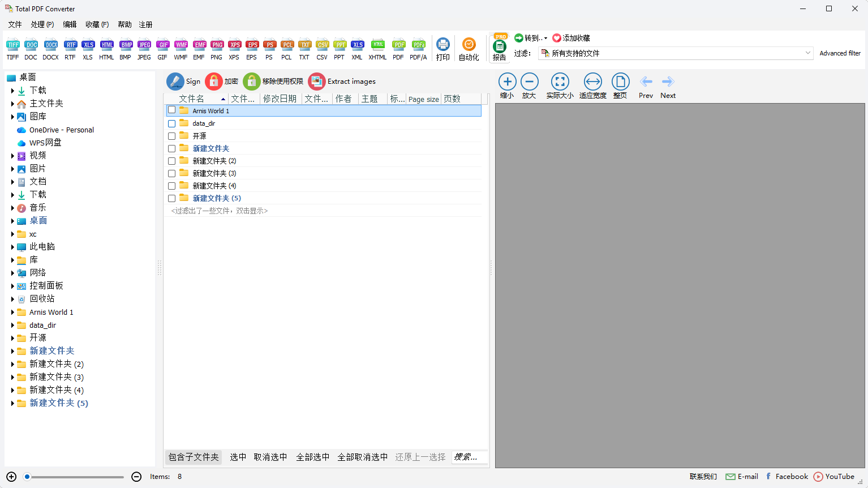Viewport: 868px width, 488px height.
Task: Expand the 控制面板 tree node
Action: pyautogui.click(x=12, y=286)
